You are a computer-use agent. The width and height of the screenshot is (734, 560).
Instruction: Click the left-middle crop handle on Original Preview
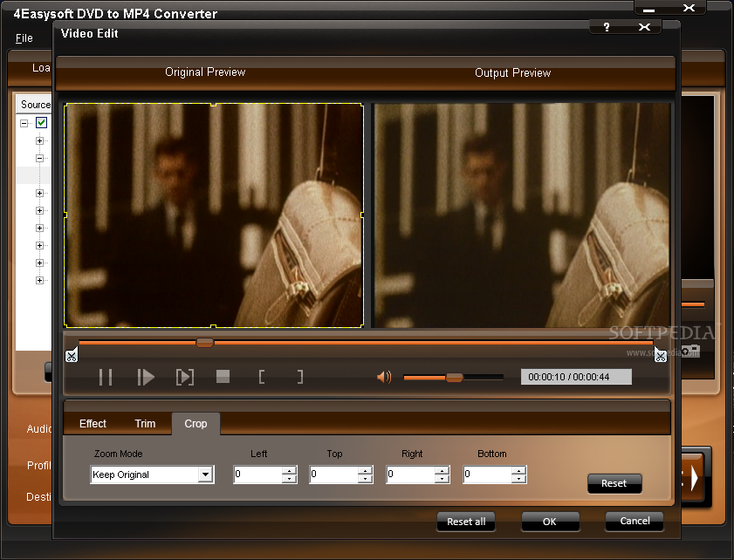pos(65,215)
